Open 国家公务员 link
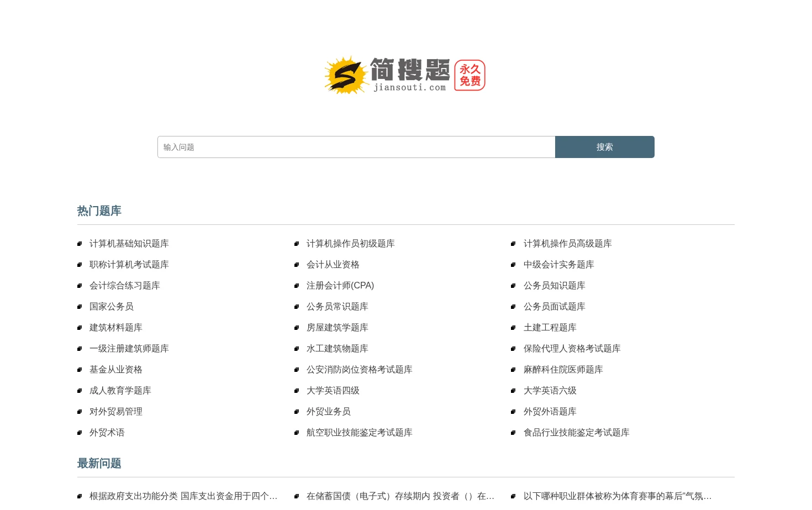Image resolution: width=812 pixels, height=510 pixels. tap(112, 307)
